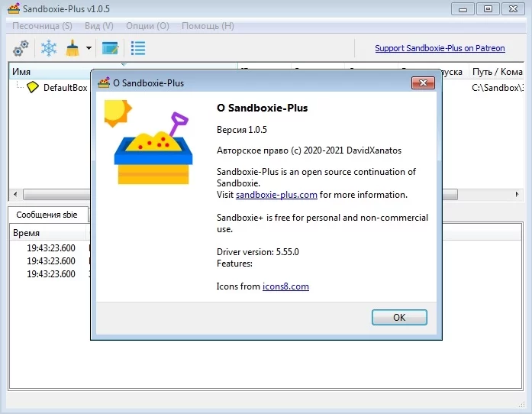
Task: Click the broom cleanup toolbar icon
Action: (x=73, y=48)
